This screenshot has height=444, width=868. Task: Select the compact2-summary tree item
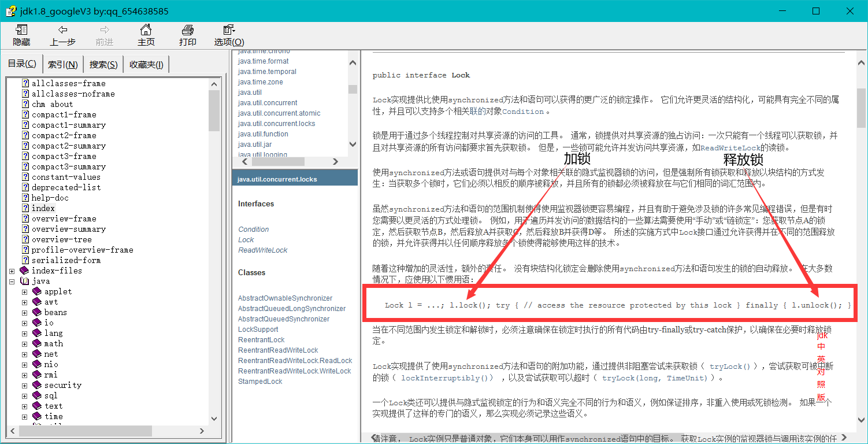(x=69, y=146)
